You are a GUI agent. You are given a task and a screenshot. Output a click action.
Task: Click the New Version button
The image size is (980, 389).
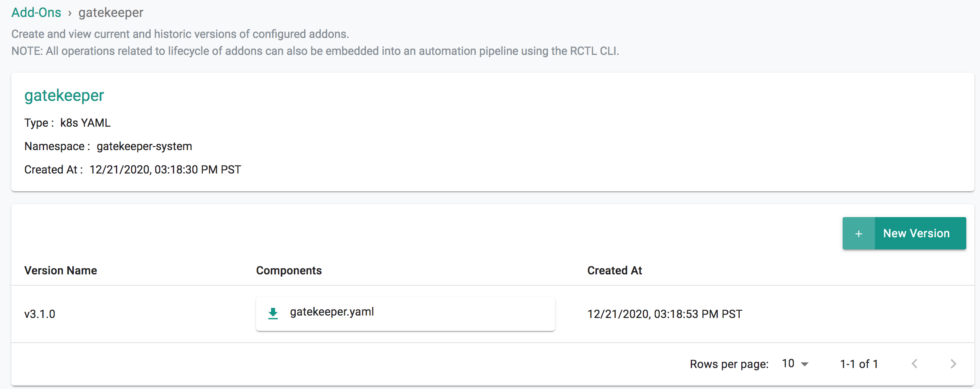[904, 233]
